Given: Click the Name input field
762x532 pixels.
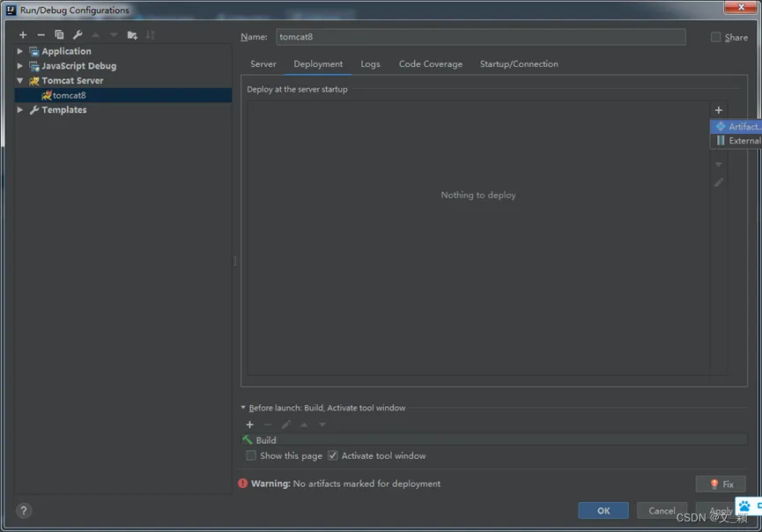Looking at the screenshot, I should pos(481,37).
